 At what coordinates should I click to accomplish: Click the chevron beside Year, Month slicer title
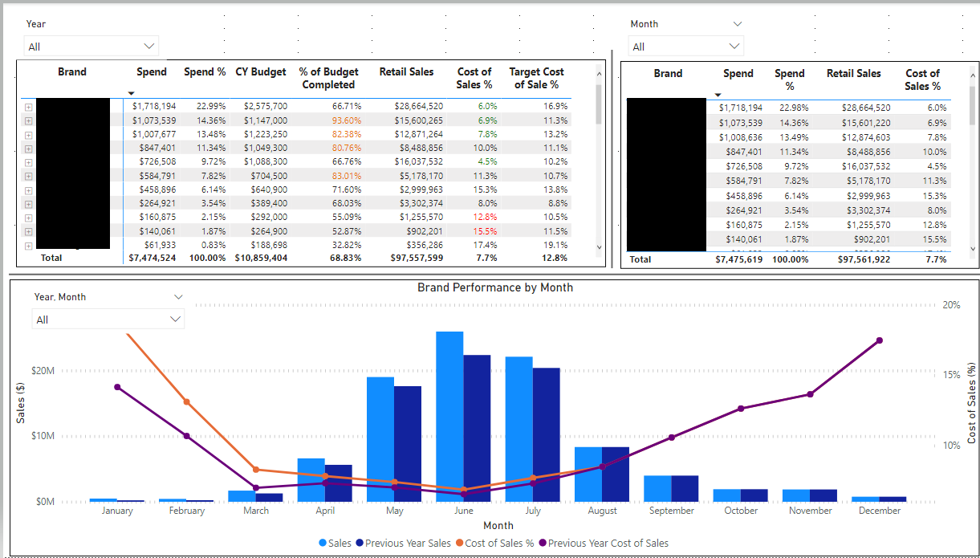tap(178, 297)
